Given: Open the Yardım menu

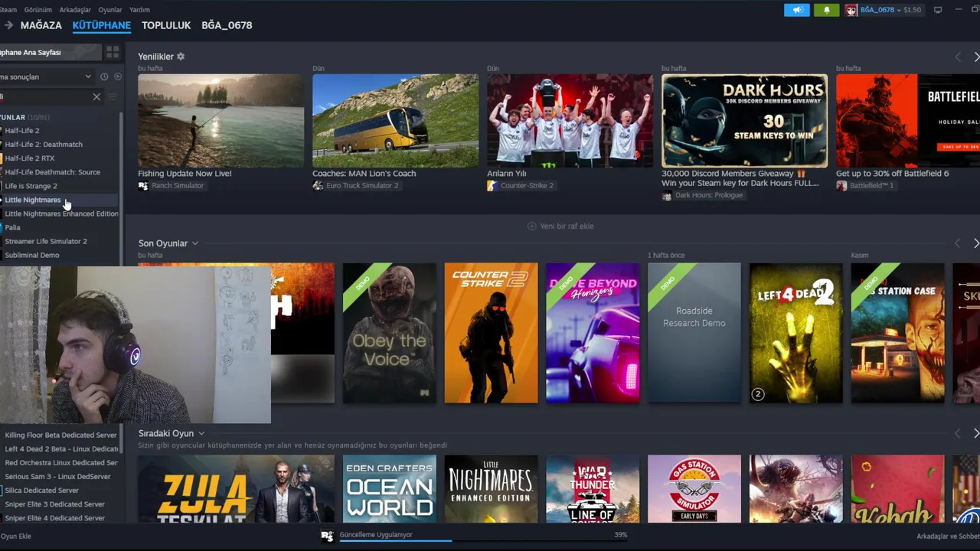Looking at the screenshot, I should click(x=139, y=10).
